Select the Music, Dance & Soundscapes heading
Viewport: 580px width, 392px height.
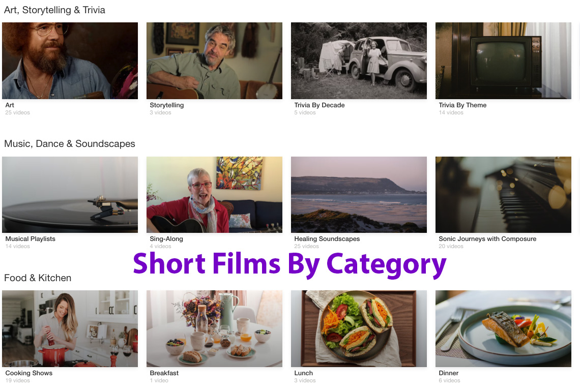[70, 144]
